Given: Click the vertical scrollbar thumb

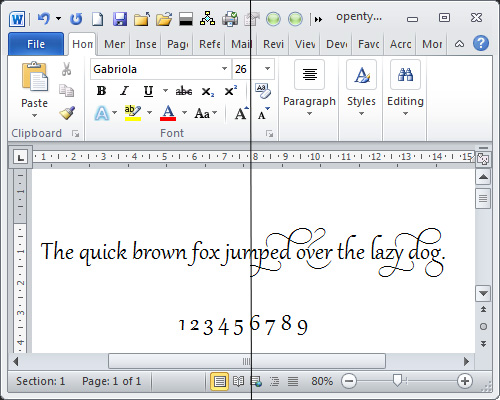Looking at the screenshot, I should [x=483, y=199].
